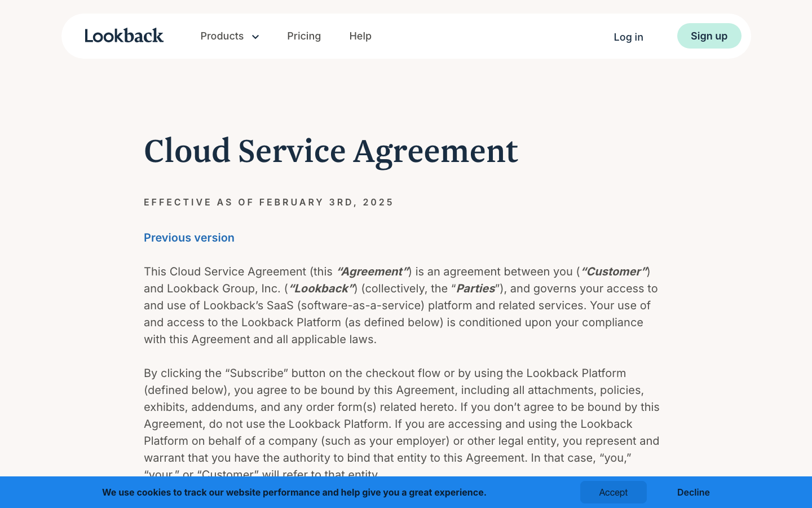Open the Previous version link
The height and width of the screenshot is (508, 812).
pyautogui.click(x=189, y=238)
